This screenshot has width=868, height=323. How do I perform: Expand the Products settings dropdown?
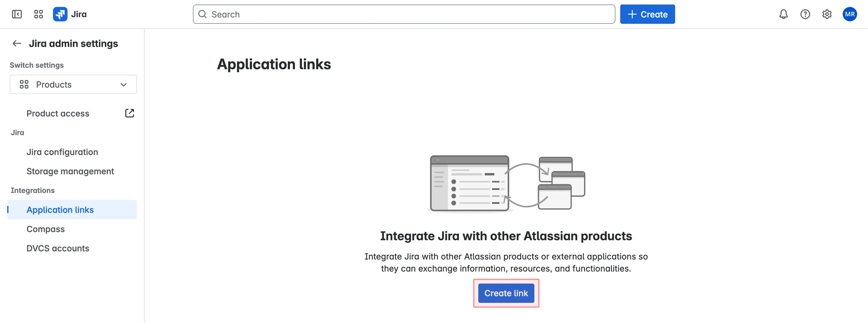123,85
